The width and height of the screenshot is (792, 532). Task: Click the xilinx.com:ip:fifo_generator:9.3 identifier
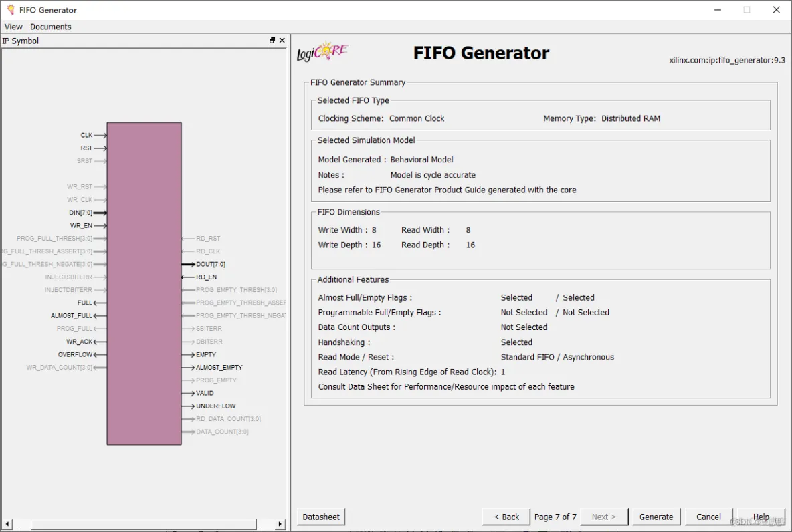click(x=727, y=61)
